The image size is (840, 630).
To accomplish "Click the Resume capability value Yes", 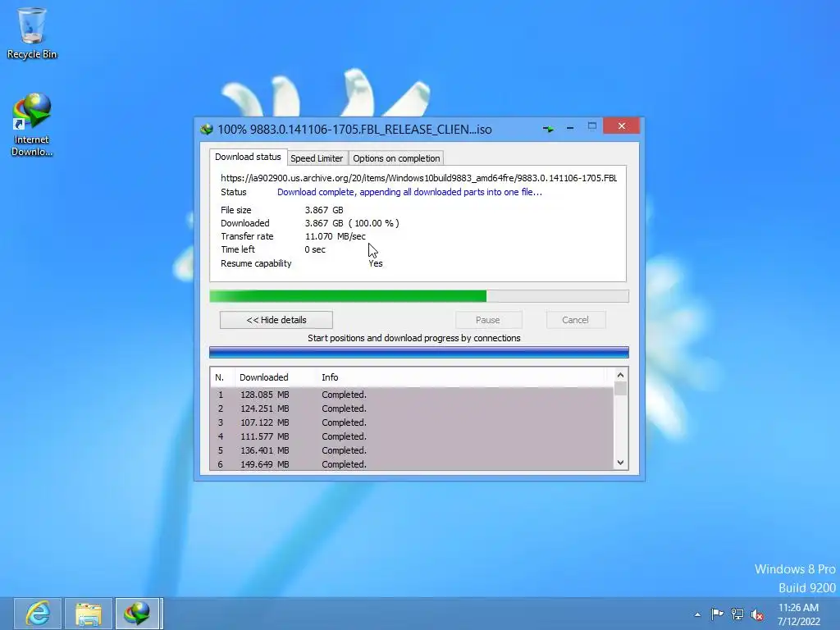I will point(376,263).
